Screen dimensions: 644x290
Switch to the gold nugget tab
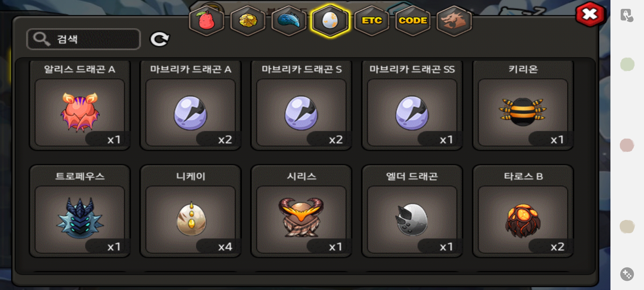pos(248,21)
